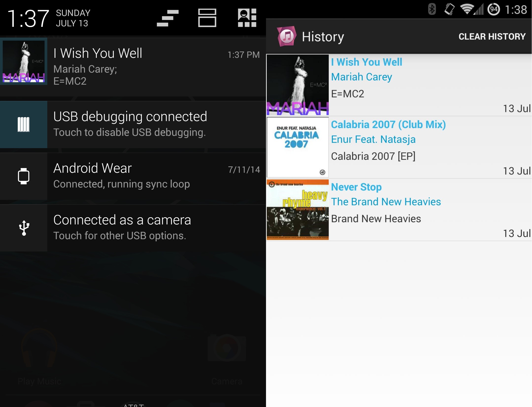The width and height of the screenshot is (532, 407).
Task: Tap the Android Wear watch icon
Action: [24, 176]
